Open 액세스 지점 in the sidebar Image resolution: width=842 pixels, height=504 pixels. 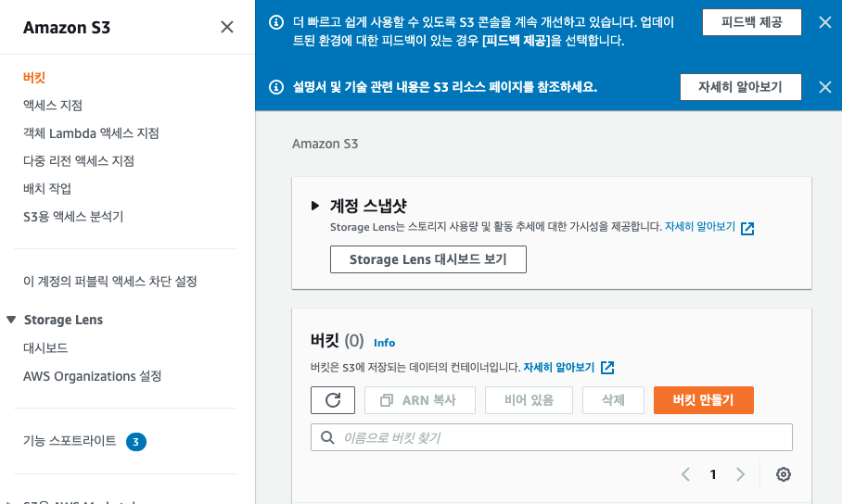pos(53,106)
